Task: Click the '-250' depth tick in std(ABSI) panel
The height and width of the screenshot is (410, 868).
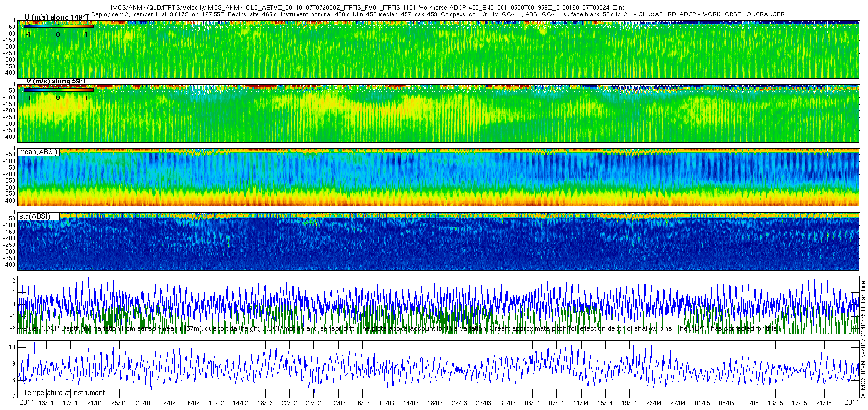Action: 9,245
